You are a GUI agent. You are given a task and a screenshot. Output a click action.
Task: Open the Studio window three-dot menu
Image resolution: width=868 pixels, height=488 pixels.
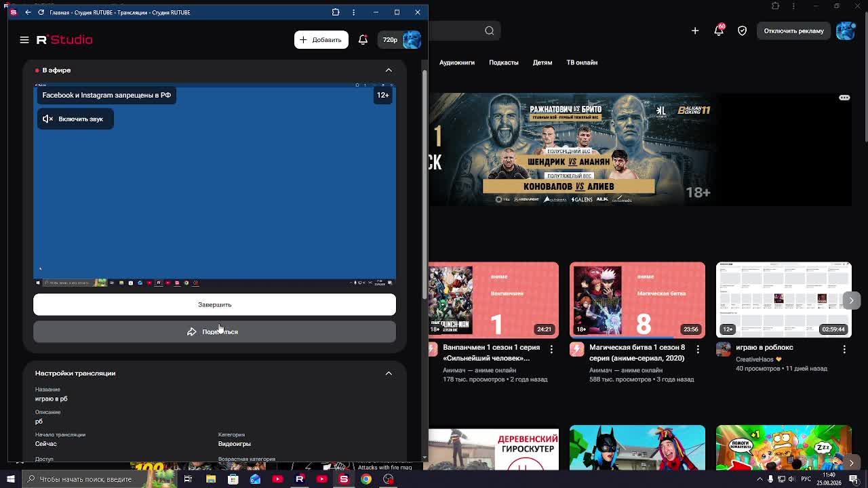pos(353,12)
